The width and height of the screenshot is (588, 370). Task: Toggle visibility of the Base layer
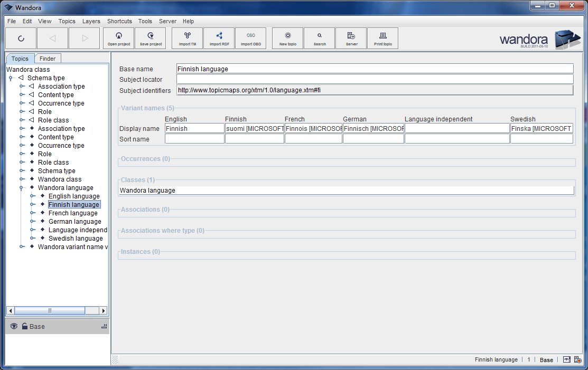(x=14, y=326)
